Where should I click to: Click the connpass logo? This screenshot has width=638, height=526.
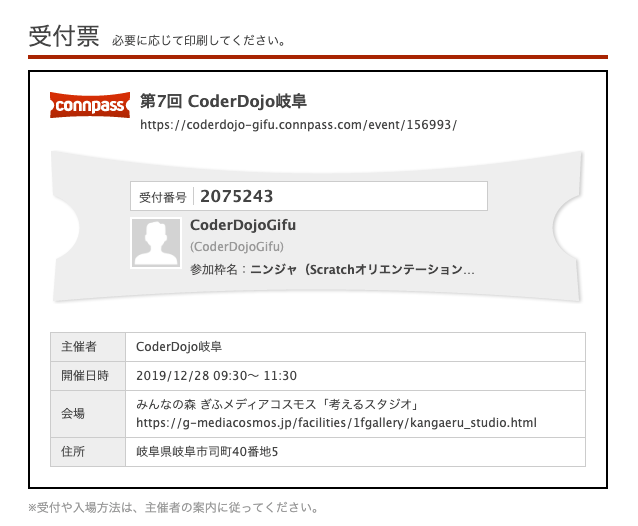[90, 105]
